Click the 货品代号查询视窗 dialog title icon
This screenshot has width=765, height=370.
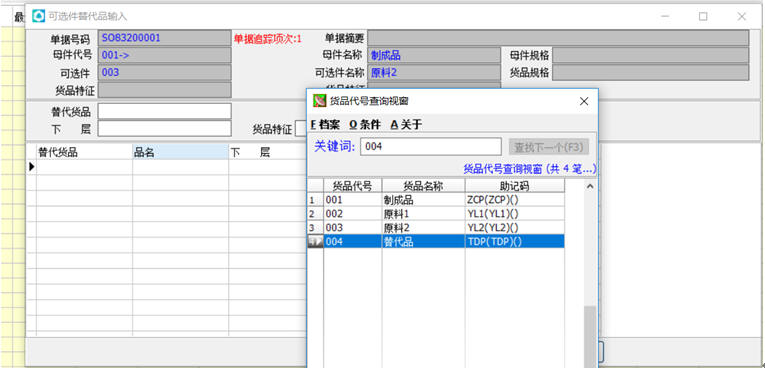[319, 101]
